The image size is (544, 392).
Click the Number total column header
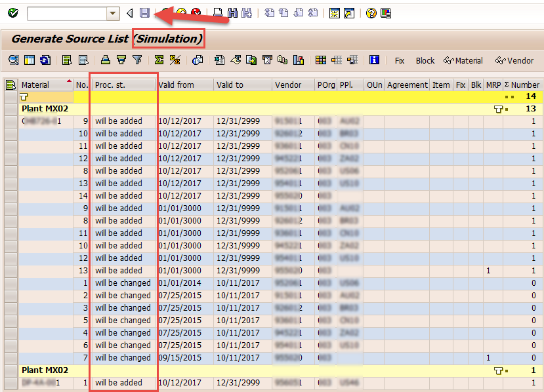pyautogui.click(x=522, y=85)
